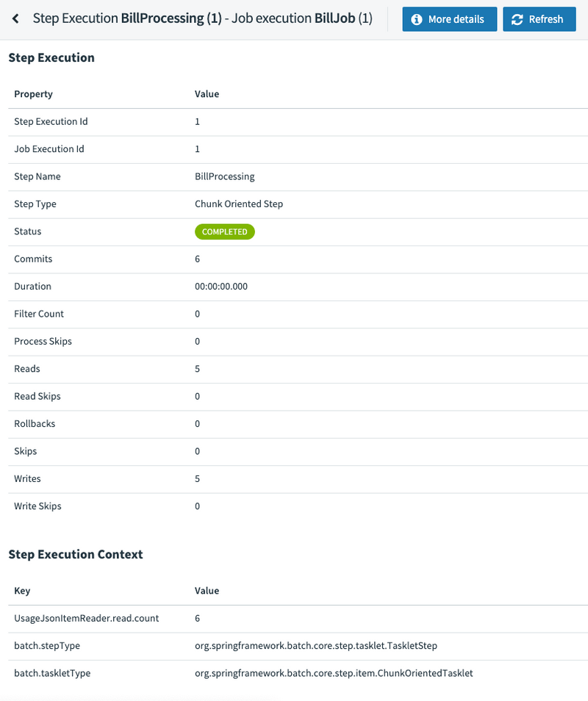Click the batch.taskletType key
Viewport: 588px width, 701px height.
pos(52,673)
